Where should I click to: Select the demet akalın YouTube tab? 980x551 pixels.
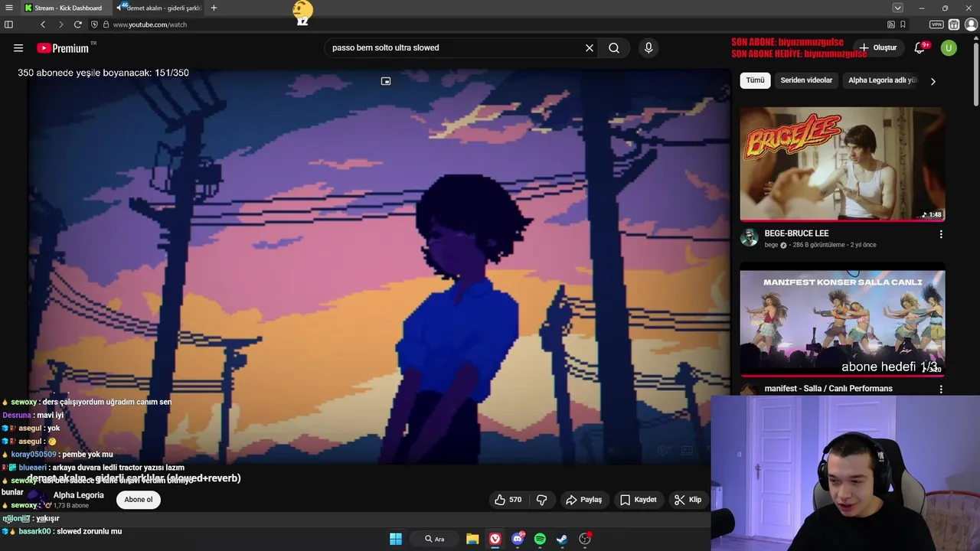pyautogui.click(x=158, y=8)
